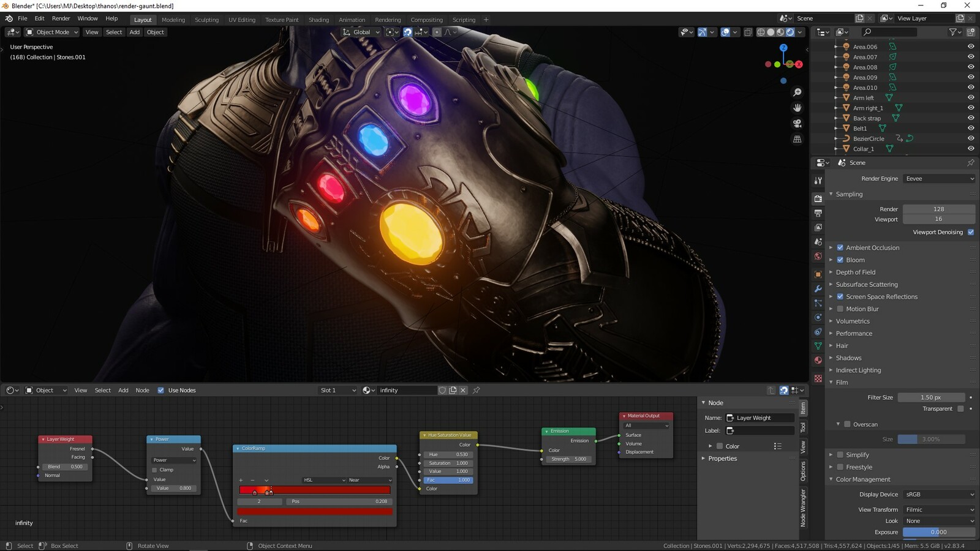980x551 pixels.
Task: Enable Clamp checkbox in Power node
Action: (154, 470)
